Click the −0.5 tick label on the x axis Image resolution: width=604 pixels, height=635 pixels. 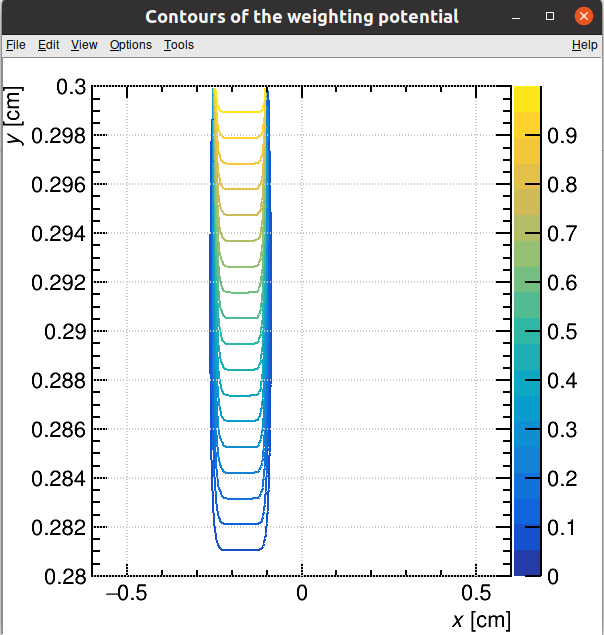(x=126, y=592)
